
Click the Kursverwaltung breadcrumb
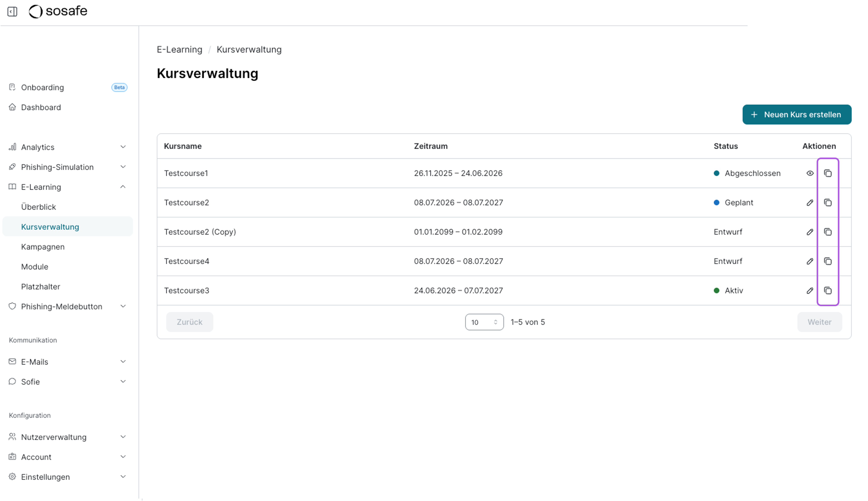click(x=249, y=50)
